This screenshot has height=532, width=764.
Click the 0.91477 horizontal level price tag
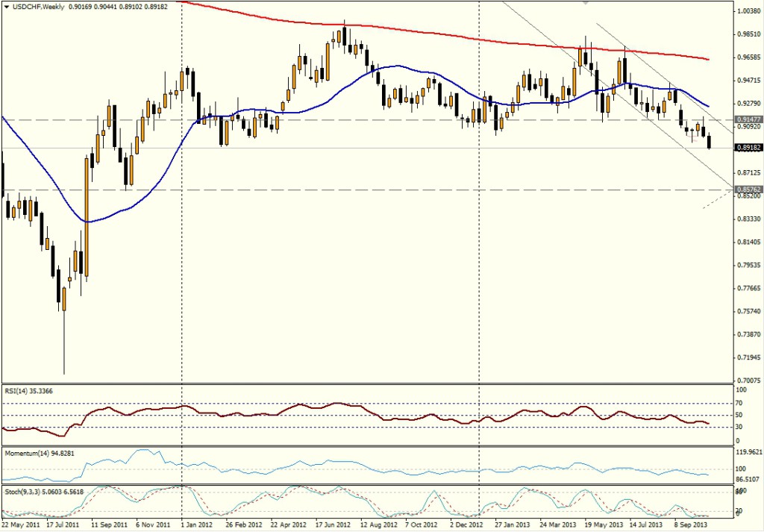click(748, 119)
